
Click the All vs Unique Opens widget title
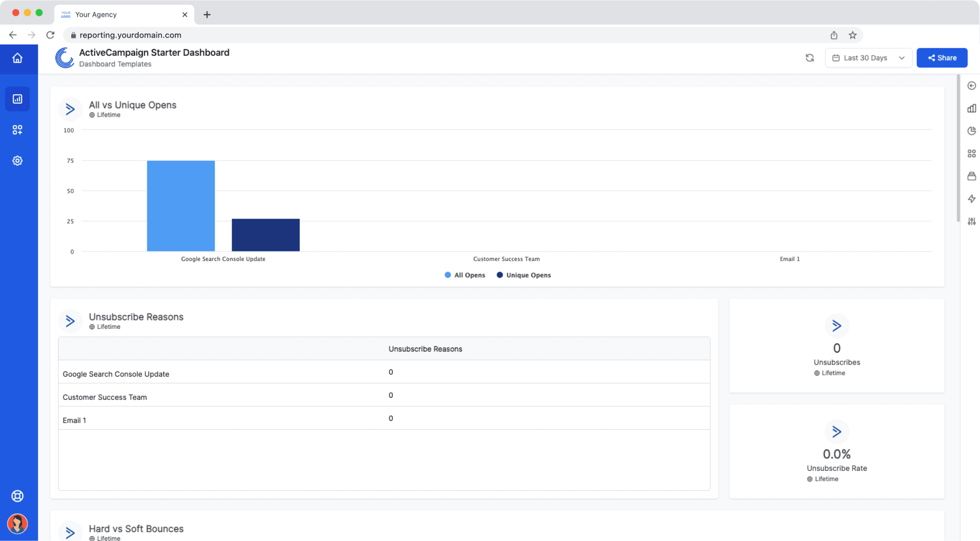(x=132, y=105)
